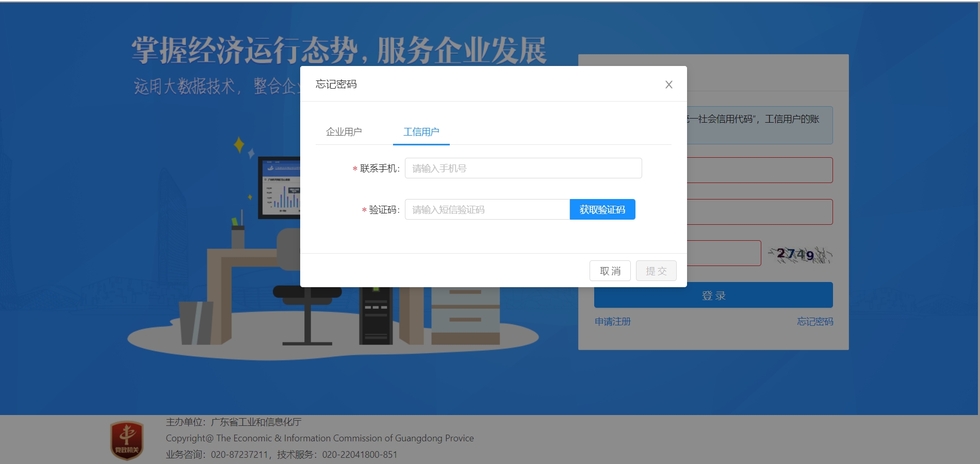Switch to the 企业用户 tab

[344, 132]
